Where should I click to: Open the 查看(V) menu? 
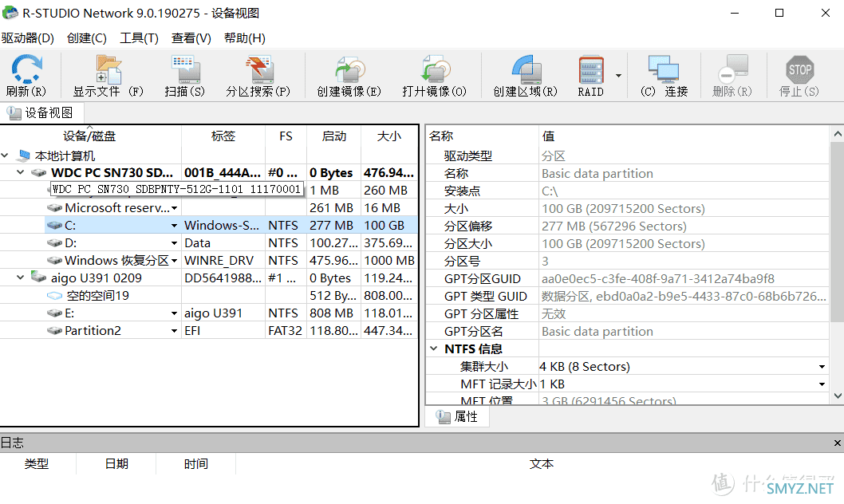pos(191,38)
